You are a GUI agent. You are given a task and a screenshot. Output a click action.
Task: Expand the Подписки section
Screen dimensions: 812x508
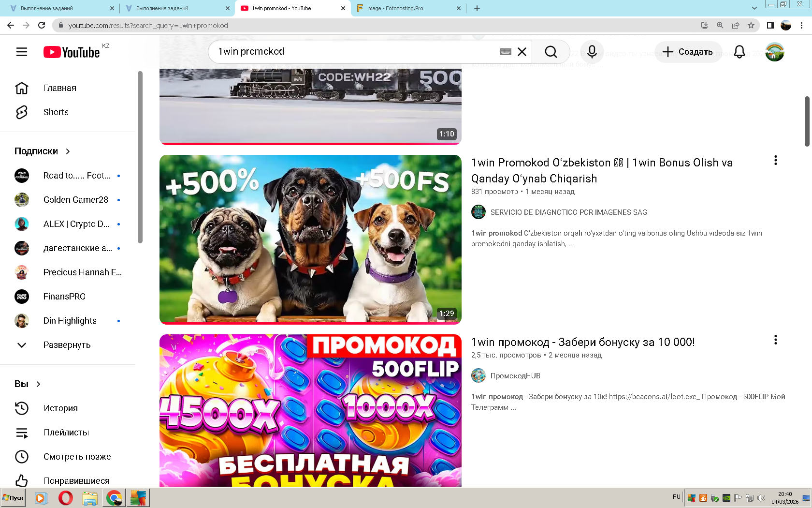click(43, 151)
